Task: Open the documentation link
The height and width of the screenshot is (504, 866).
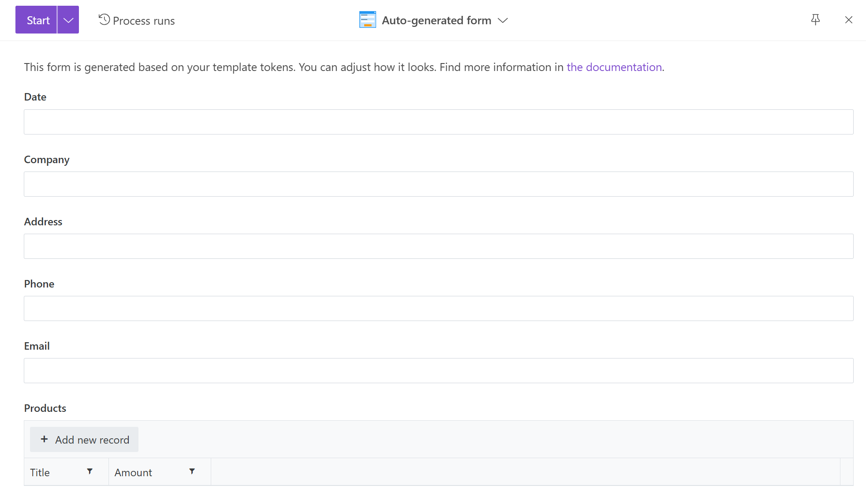Action: (614, 67)
